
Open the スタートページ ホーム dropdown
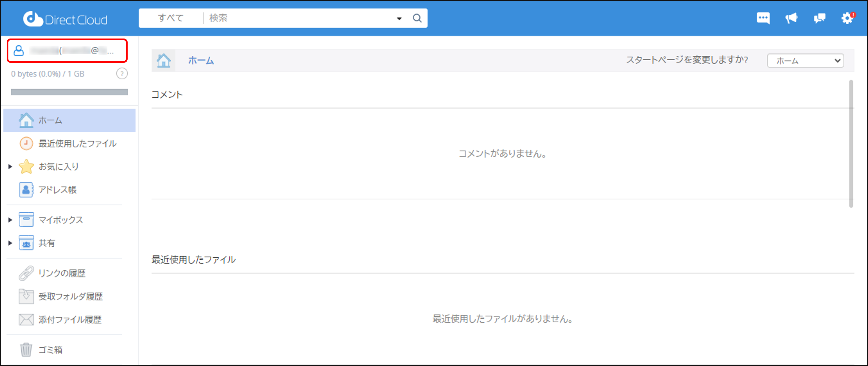coord(805,61)
